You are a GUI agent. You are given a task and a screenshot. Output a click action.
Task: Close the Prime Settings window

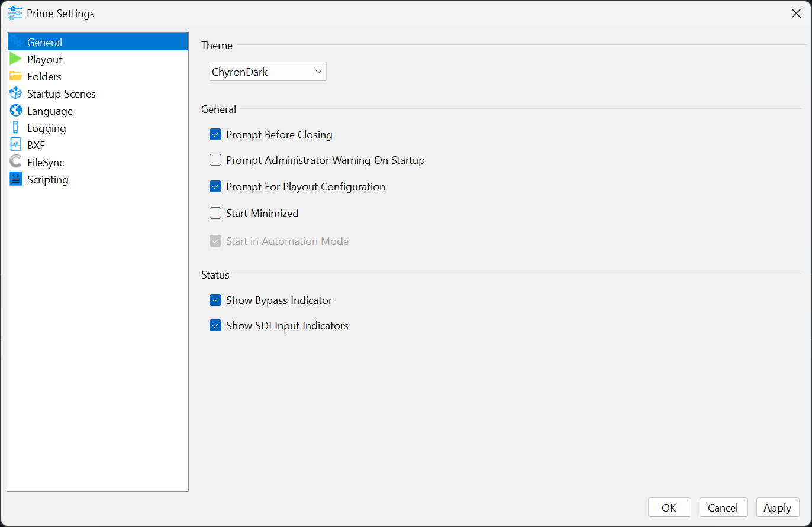pyautogui.click(x=796, y=14)
